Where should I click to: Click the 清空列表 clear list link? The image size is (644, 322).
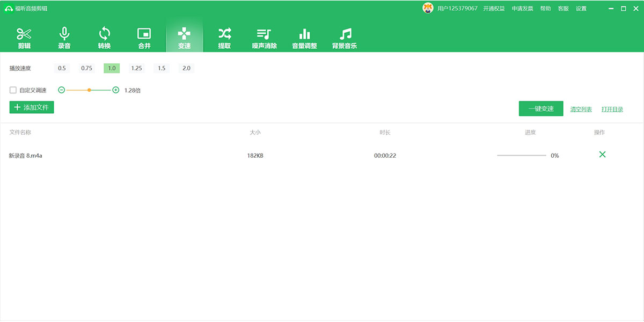(581, 109)
